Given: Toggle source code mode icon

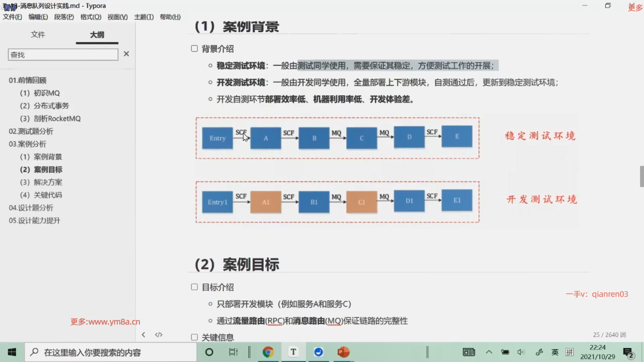Looking at the screenshot, I should [x=159, y=335].
